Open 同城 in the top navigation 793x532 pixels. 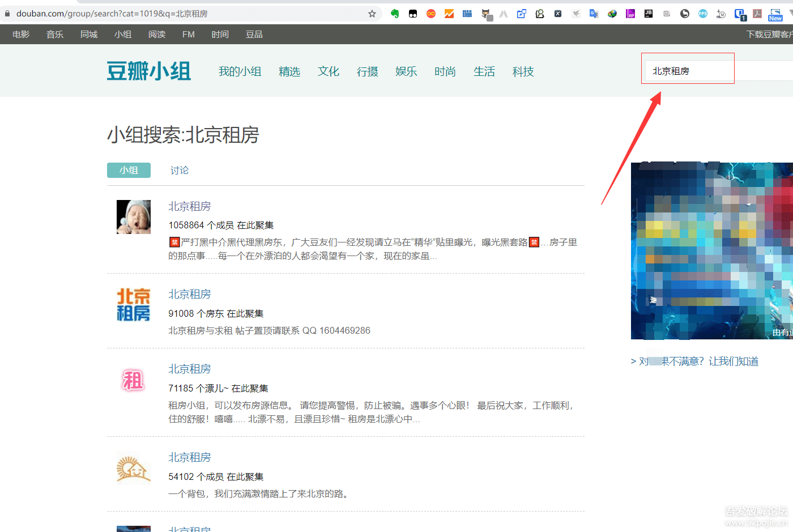tap(89, 35)
